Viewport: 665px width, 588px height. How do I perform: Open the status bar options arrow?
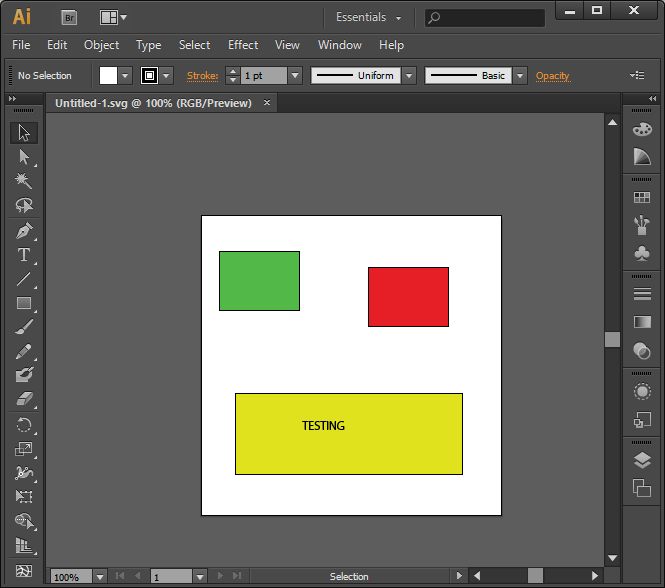[459, 576]
